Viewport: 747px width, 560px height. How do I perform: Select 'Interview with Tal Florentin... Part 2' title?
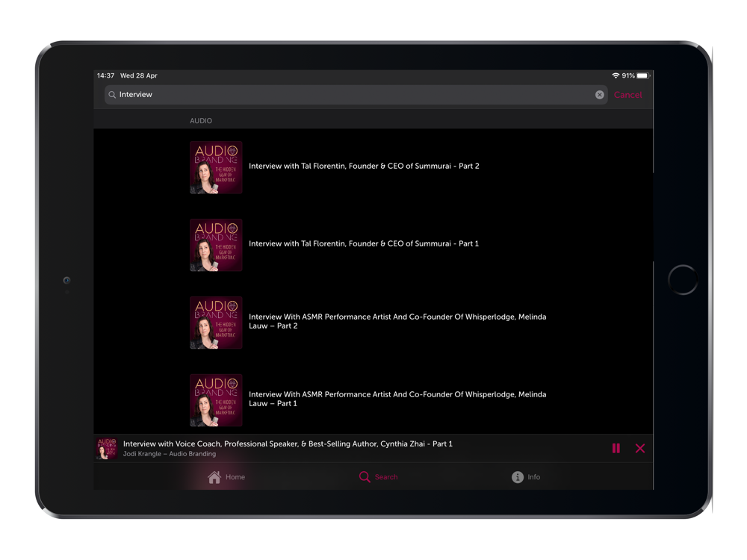click(x=364, y=166)
